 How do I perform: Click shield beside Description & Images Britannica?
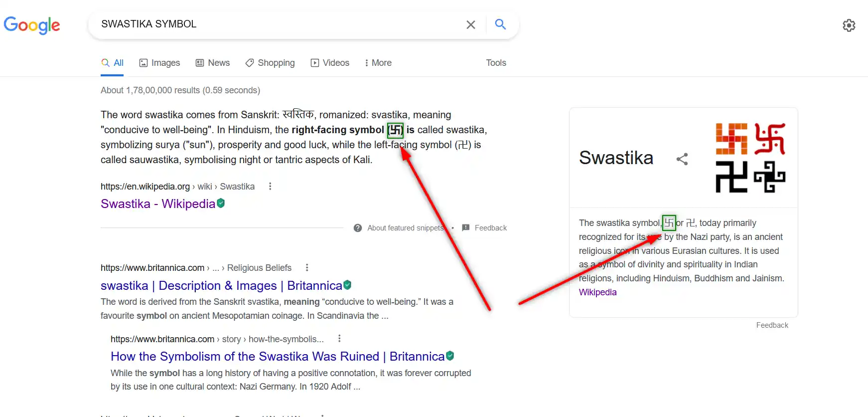coord(347,285)
